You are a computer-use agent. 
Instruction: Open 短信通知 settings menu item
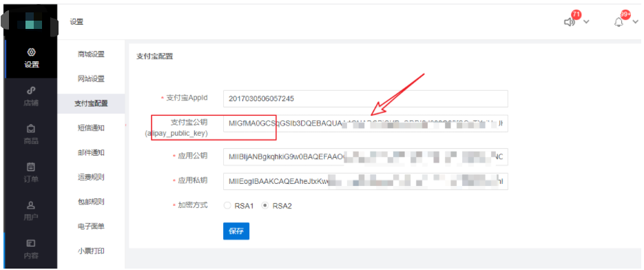coord(91,128)
